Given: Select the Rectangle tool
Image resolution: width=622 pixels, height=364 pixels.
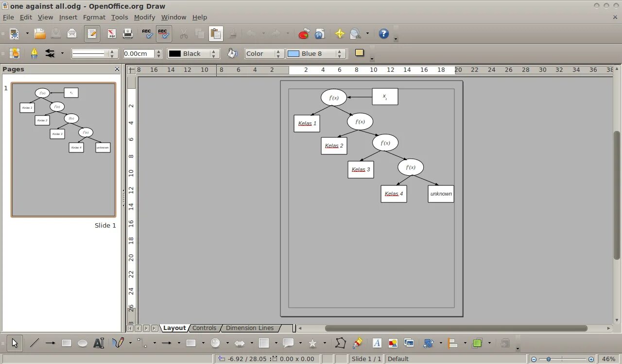Looking at the screenshot, I should pyautogui.click(x=67, y=343).
